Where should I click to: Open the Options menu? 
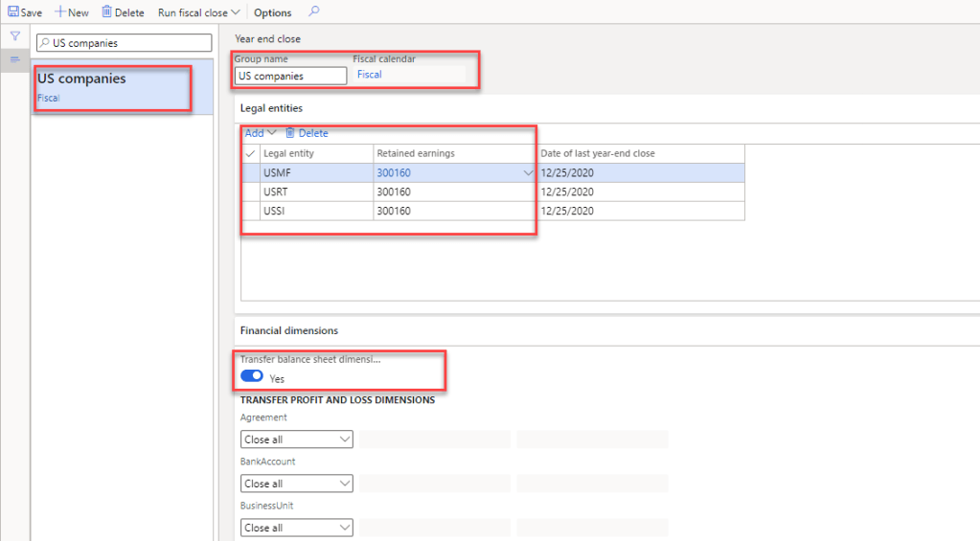tap(273, 12)
